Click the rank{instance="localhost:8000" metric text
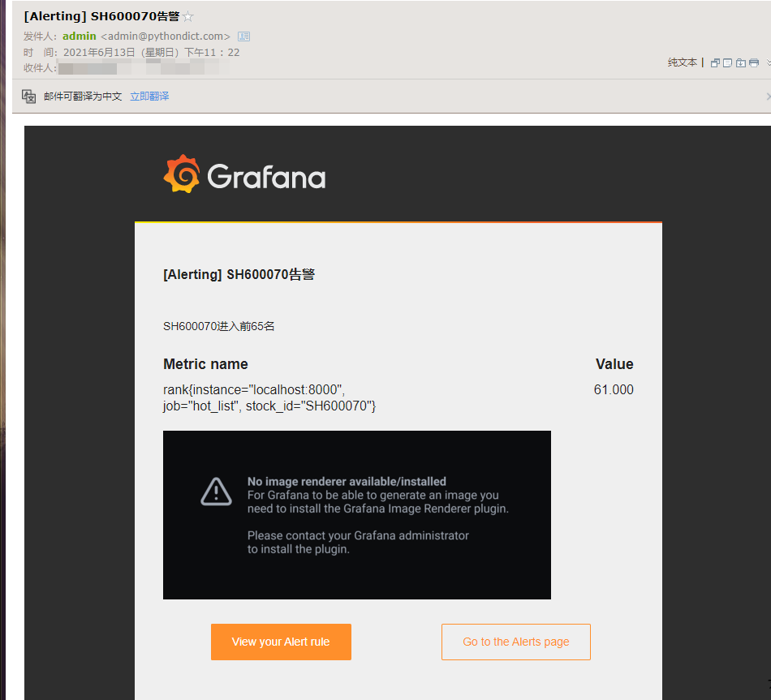The height and width of the screenshot is (700, 771). coord(269,397)
